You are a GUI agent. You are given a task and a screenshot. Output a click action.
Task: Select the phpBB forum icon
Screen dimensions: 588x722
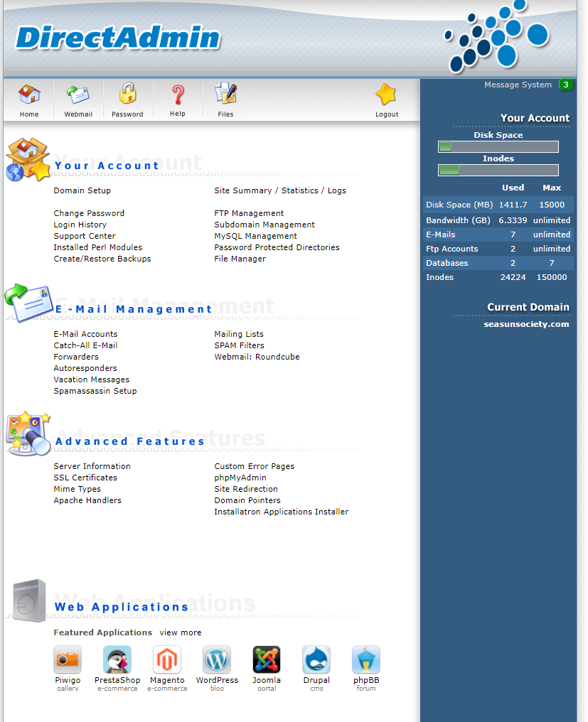pos(366,659)
